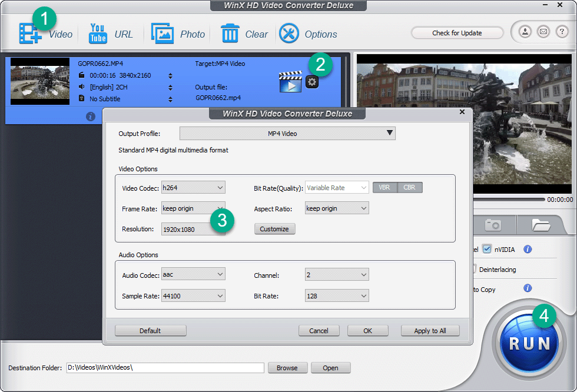Image resolution: width=577 pixels, height=392 pixels.
Task: Open the Output Profile dropdown
Action: 287,134
